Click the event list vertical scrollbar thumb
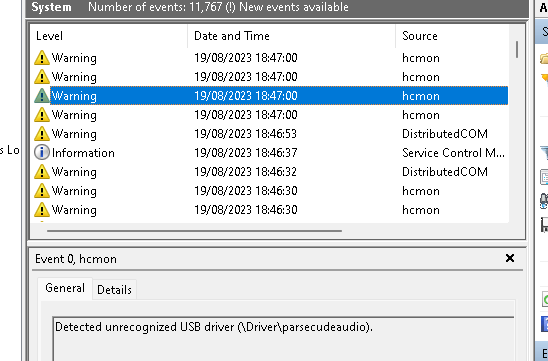This screenshot has height=361, width=548. coord(517,49)
